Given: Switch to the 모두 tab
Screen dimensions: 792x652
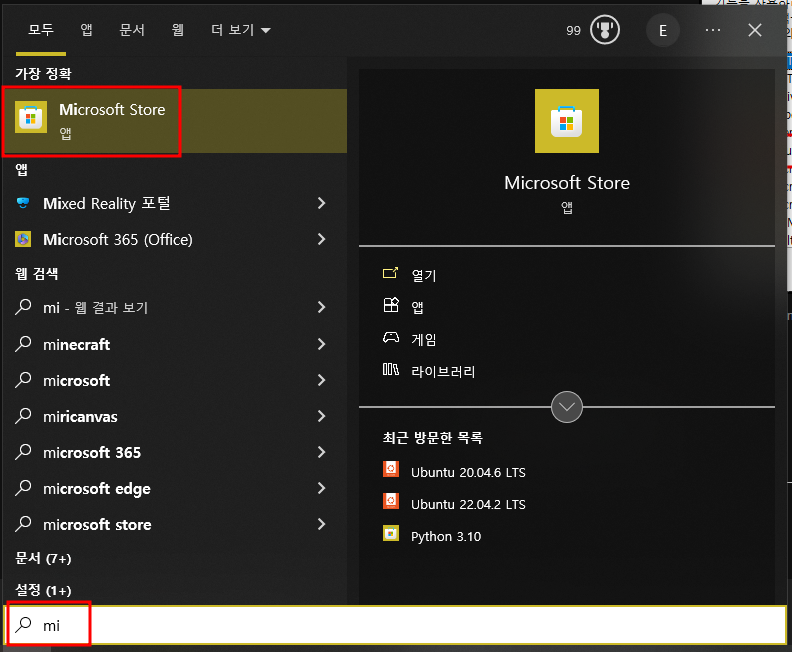Looking at the screenshot, I should (41, 30).
